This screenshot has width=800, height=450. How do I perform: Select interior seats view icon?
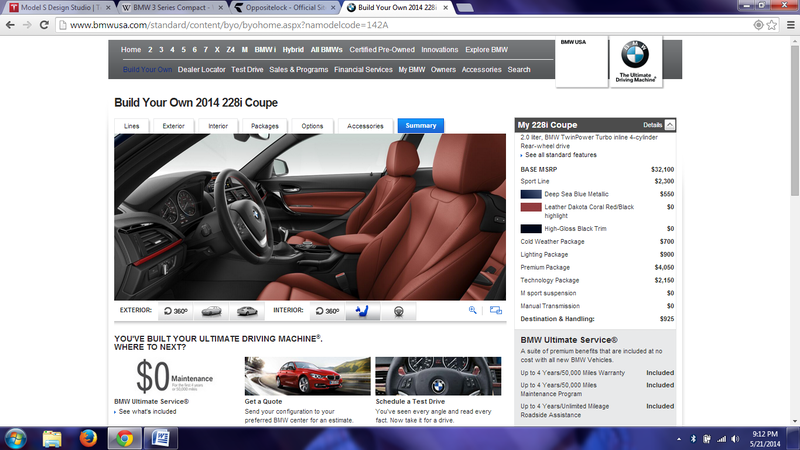click(362, 311)
